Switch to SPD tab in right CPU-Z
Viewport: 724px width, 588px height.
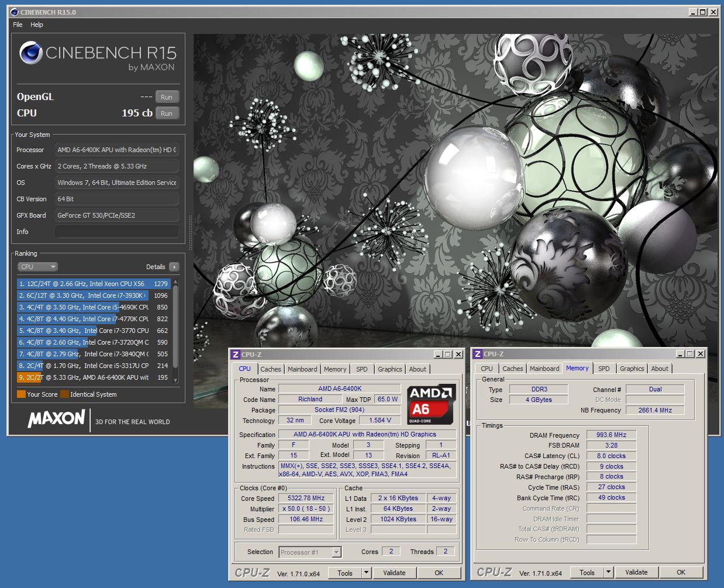[604, 369]
